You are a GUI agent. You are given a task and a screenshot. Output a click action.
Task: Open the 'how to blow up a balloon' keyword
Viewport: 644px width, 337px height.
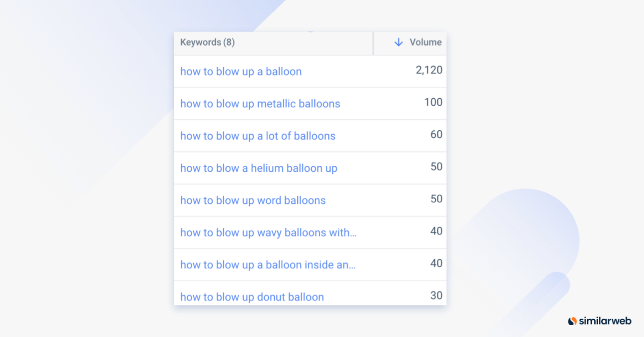point(240,71)
